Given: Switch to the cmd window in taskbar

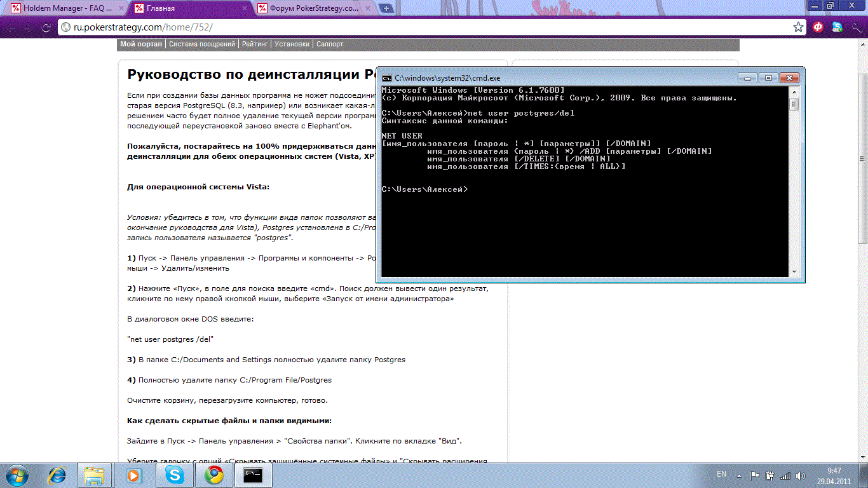Looking at the screenshot, I should click(254, 475).
